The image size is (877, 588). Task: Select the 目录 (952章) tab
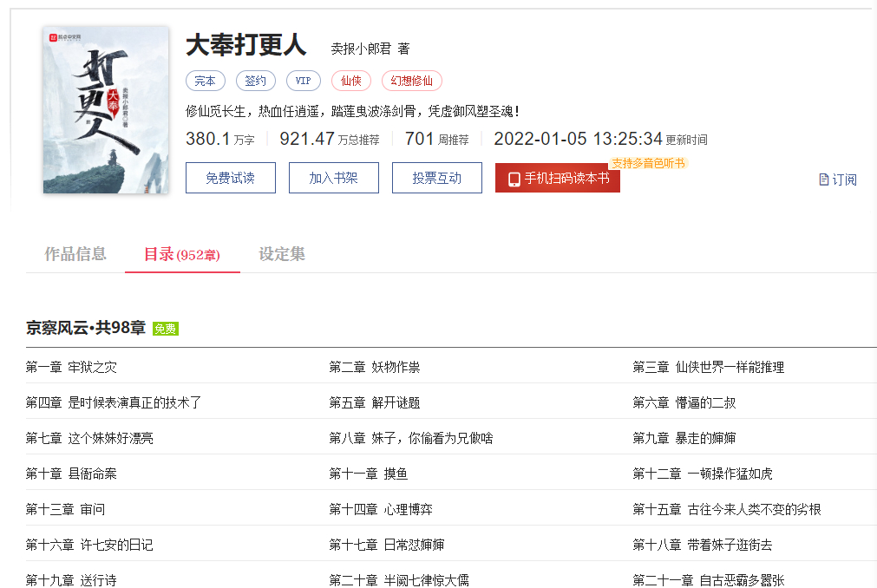[x=182, y=254]
